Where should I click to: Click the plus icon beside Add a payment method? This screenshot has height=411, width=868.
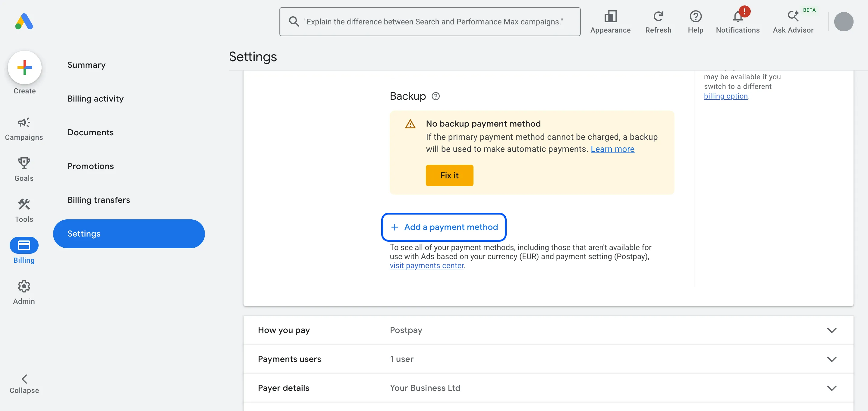(394, 227)
